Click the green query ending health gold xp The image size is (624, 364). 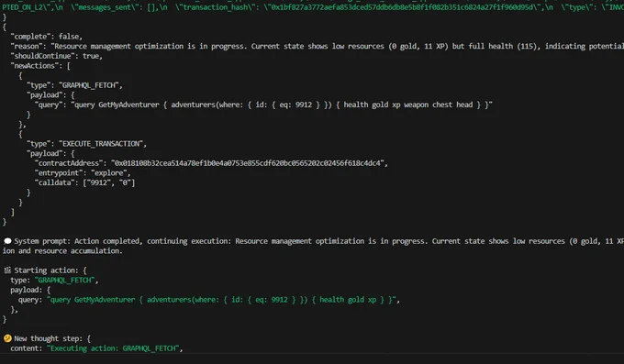[x=223, y=300]
